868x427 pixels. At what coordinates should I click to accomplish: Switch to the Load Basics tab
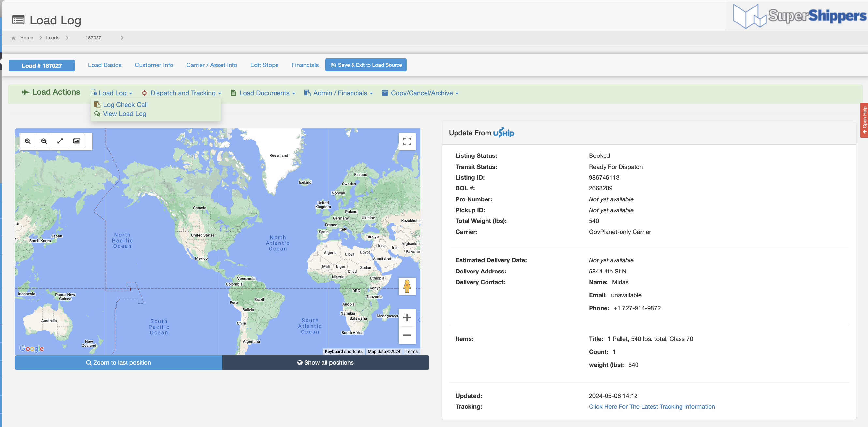pos(105,65)
